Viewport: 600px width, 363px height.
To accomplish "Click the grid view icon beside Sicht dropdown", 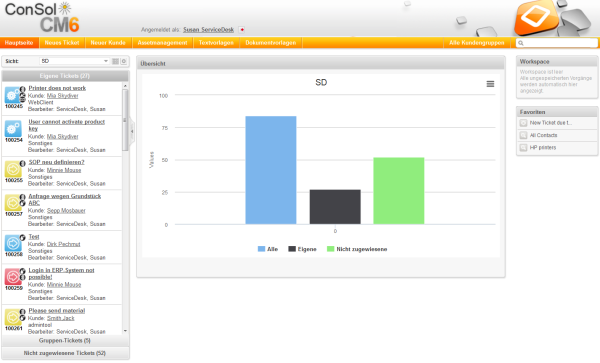I will (115, 61).
